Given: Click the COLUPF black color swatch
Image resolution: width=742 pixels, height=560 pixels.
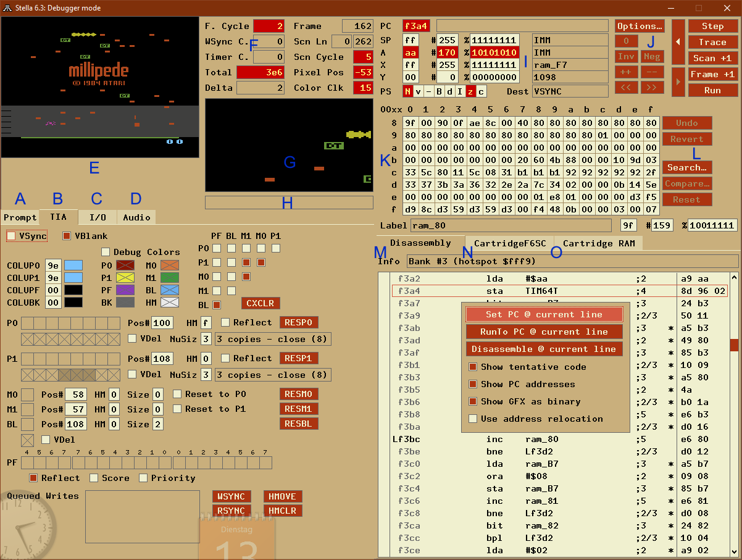Looking at the screenshot, I should [x=73, y=290].
